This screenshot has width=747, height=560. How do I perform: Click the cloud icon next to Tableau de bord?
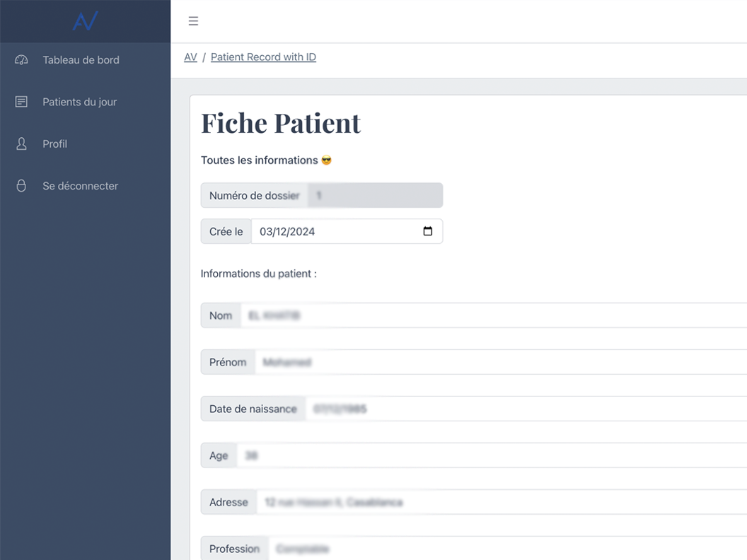(21, 59)
